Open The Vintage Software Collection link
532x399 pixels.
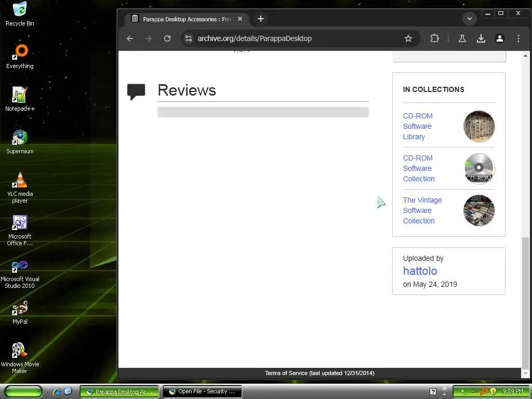tap(422, 210)
